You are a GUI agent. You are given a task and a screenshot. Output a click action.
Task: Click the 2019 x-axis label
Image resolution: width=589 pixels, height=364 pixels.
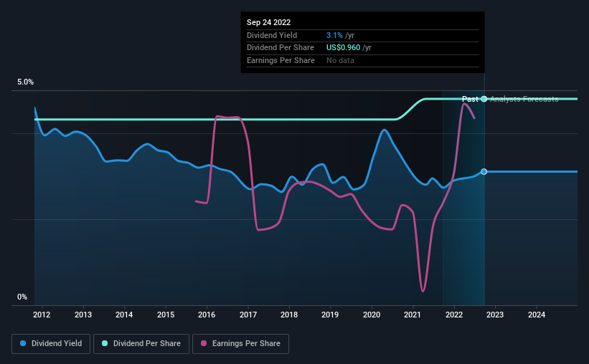(330, 315)
